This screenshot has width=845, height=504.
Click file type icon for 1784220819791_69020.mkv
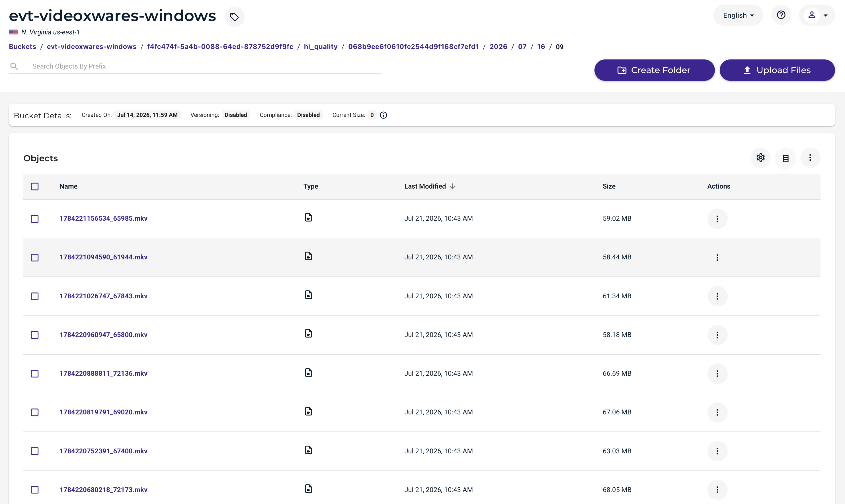(x=308, y=411)
